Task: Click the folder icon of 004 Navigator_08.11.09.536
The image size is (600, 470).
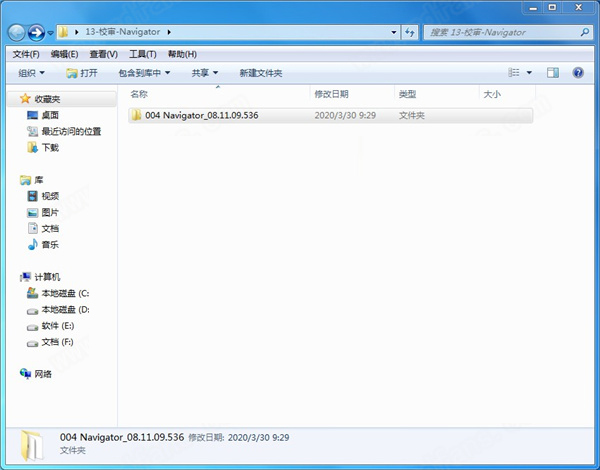Action: click(x=135, y=115)
